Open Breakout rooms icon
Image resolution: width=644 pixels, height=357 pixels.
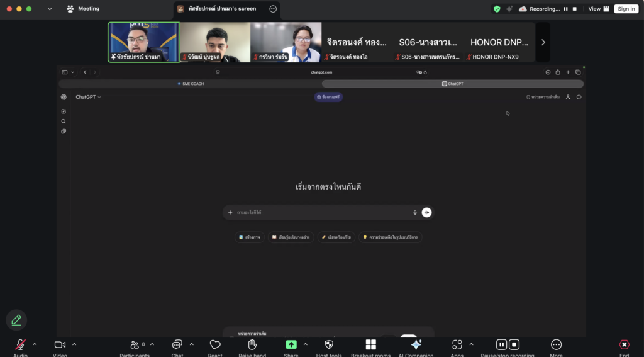370,344
